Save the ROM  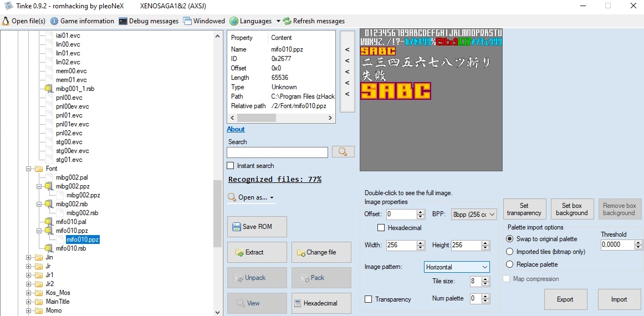[x=257, y=227]
